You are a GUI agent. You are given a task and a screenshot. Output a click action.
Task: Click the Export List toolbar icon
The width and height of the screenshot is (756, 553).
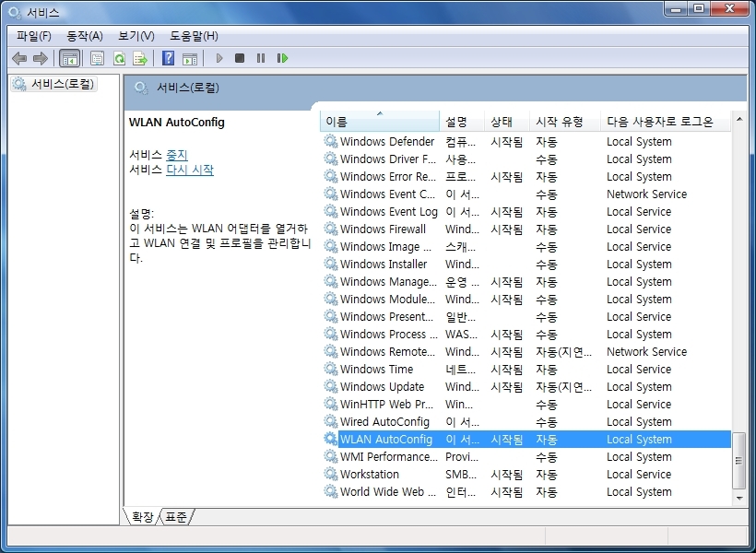click(140, 59)
